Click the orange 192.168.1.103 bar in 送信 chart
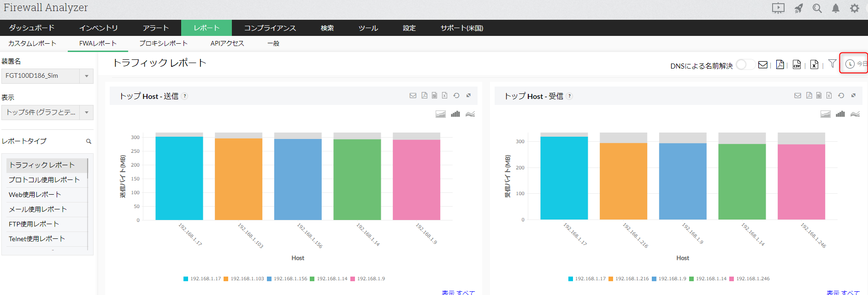This screenshot has height=295, width=868. 238,179
